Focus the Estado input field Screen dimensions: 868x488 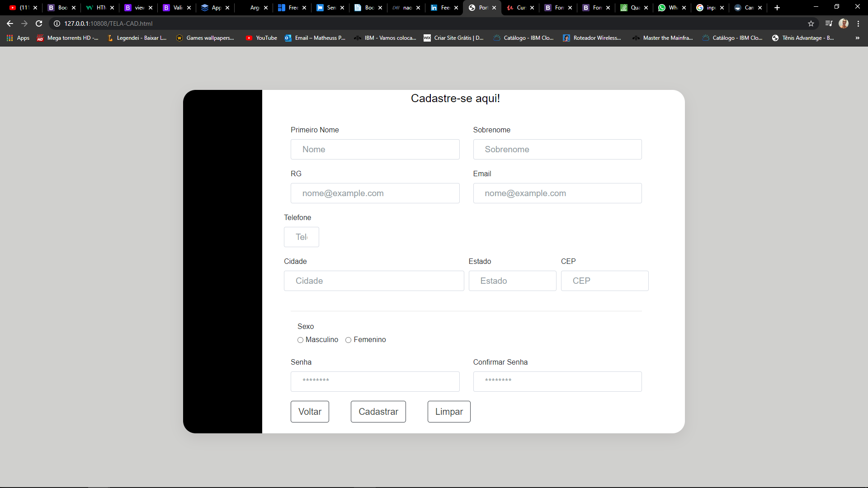[513, 281]
